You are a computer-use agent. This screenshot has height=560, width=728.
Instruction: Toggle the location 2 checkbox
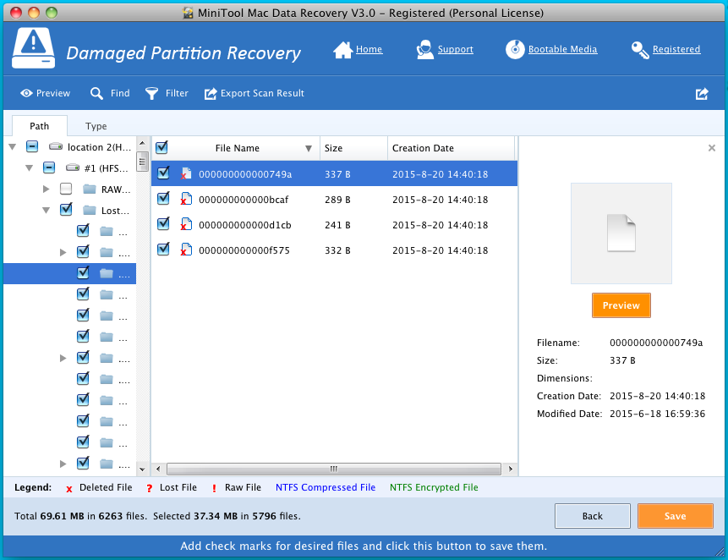tap(32, 146)
